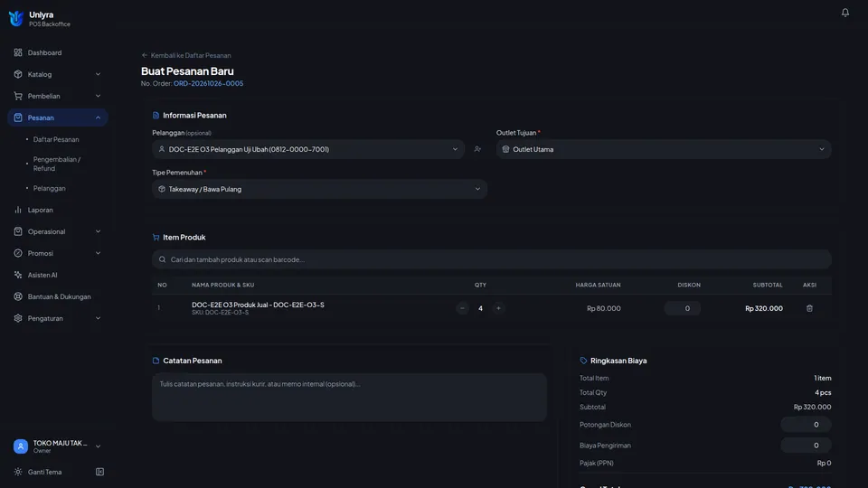Click the Ringkasan Biaya heading
Image resolution: width=868 pixels, height=488 pixels.
click(x=618, y=361)
